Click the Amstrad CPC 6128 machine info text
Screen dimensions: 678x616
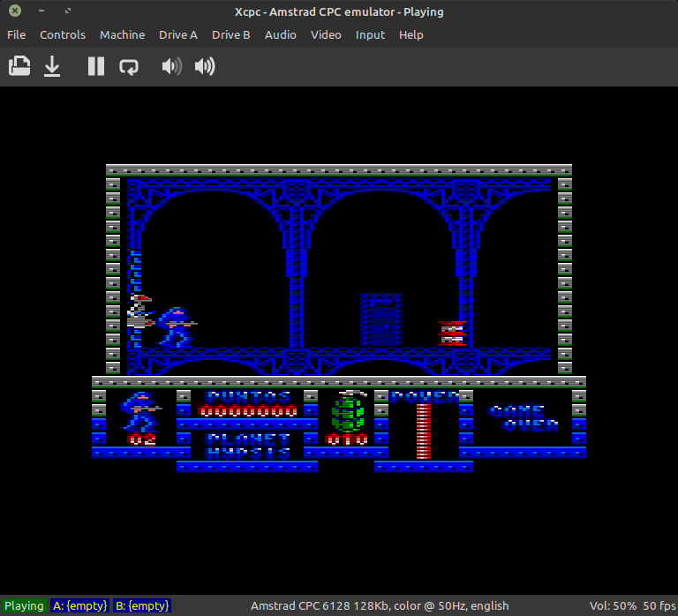tap(380, 605)
